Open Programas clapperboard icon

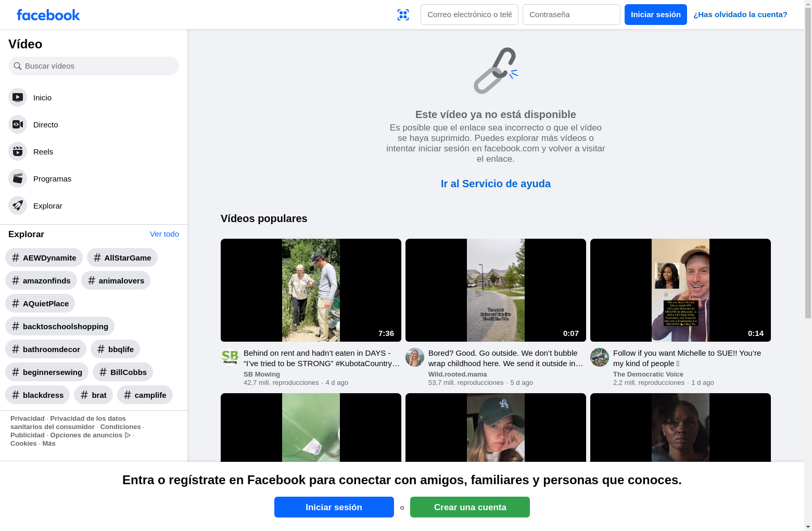18,178
